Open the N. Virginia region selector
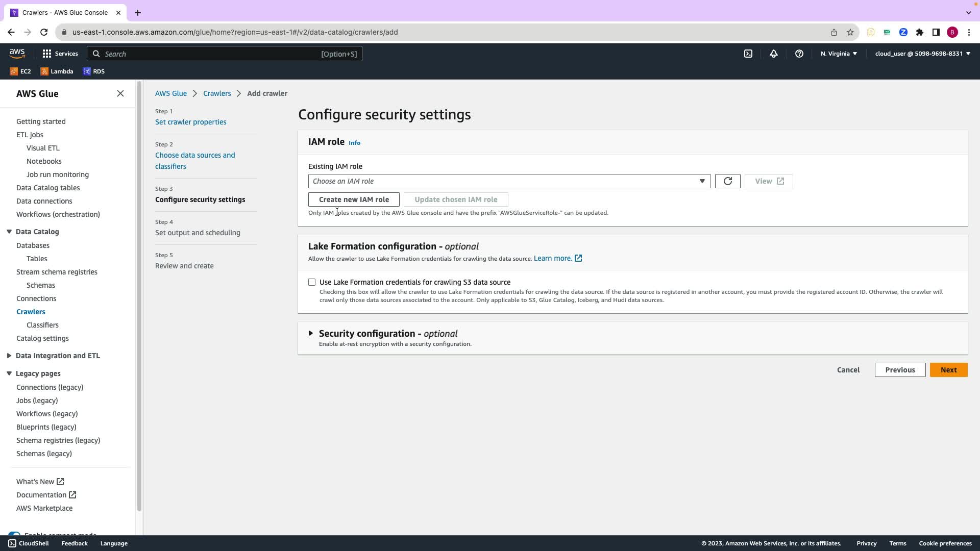 (839, 54)
